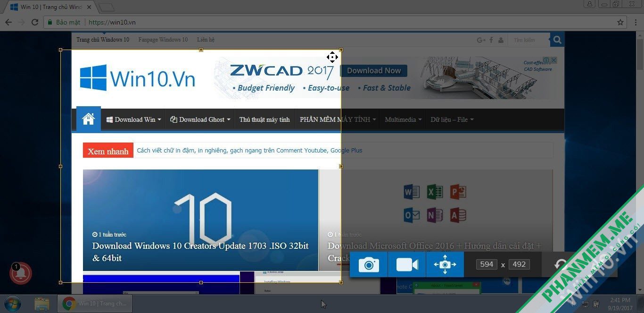Launch panoramic capture with the arrows camera icon
The width and height of the screenshot is (644, 313).
(x=445, y=264)
